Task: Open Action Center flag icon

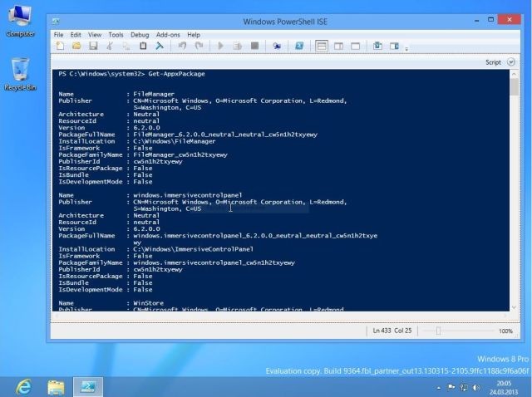Action: [x=451, y=387]
